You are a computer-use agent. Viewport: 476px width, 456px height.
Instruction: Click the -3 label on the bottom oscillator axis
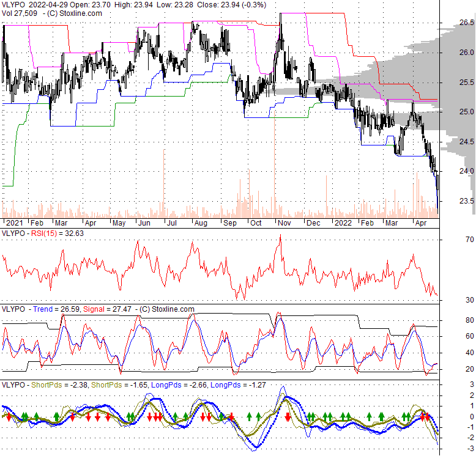click(x=470, y=449)
